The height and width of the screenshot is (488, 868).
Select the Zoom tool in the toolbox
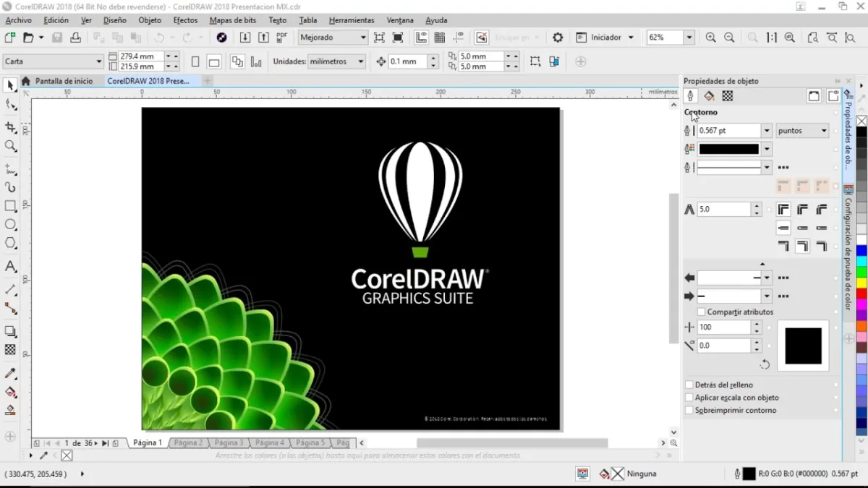(10, 146)
